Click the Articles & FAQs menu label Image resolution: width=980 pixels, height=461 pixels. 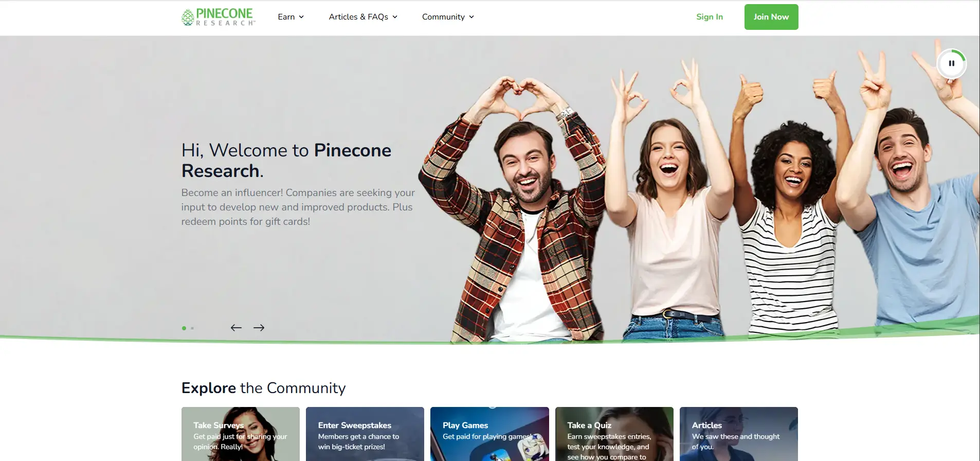point(358,17)
